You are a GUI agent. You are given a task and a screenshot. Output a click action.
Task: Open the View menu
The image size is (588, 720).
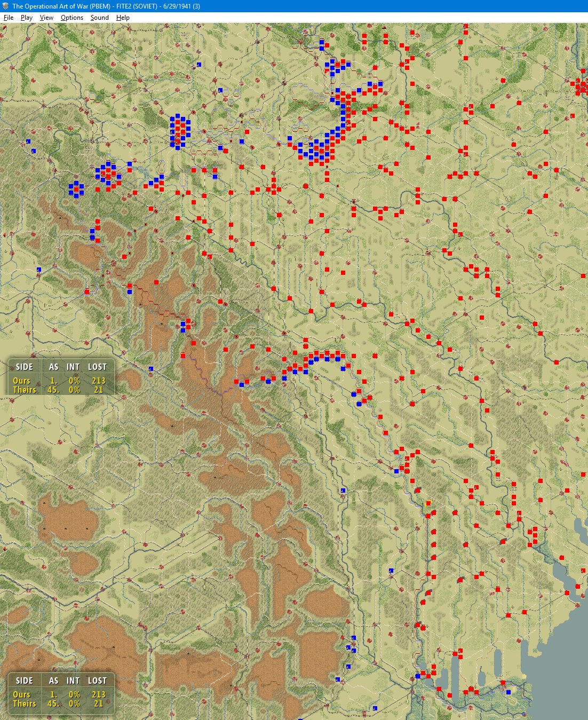tap(46, 18)
